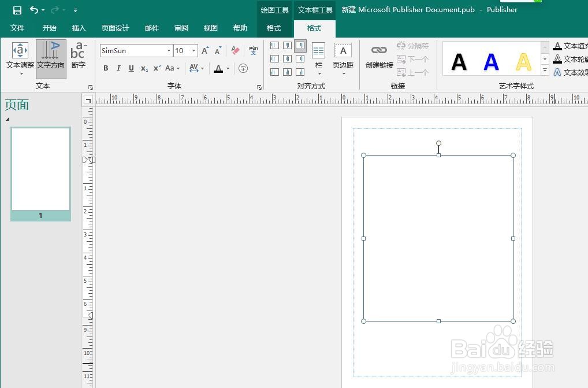Increase font size with the grow icon

(205, 51)
